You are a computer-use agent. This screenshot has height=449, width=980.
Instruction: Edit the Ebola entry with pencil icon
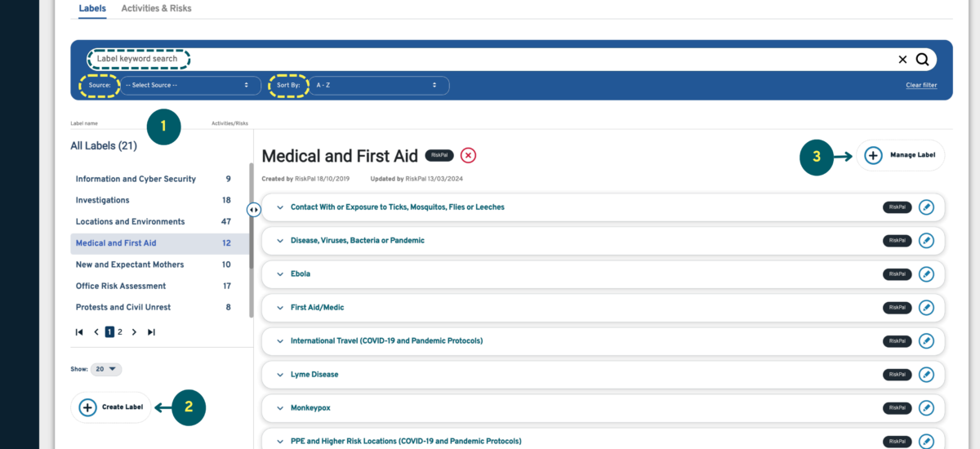point(926,274)
